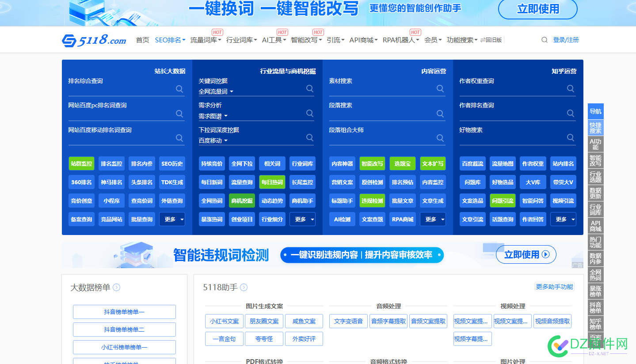Click search icon for 段落组合大师
The image size is (636, 364).
tap(440, 138)
